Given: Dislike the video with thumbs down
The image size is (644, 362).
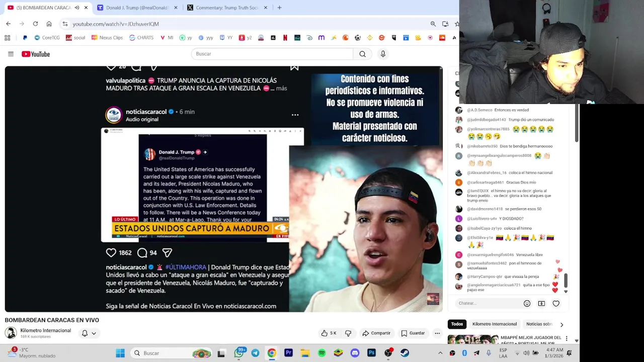Looking at the screenshot, I should click(348, 333).
